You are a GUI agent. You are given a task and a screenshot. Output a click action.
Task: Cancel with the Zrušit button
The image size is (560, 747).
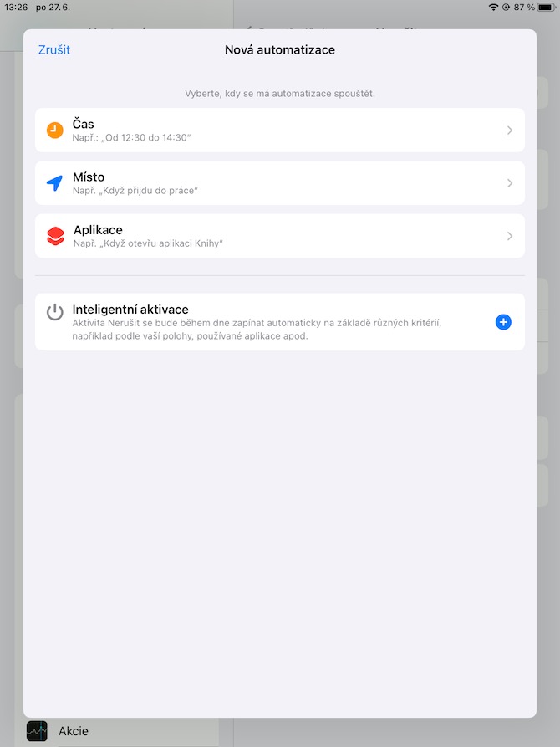[x=54, y=49]
